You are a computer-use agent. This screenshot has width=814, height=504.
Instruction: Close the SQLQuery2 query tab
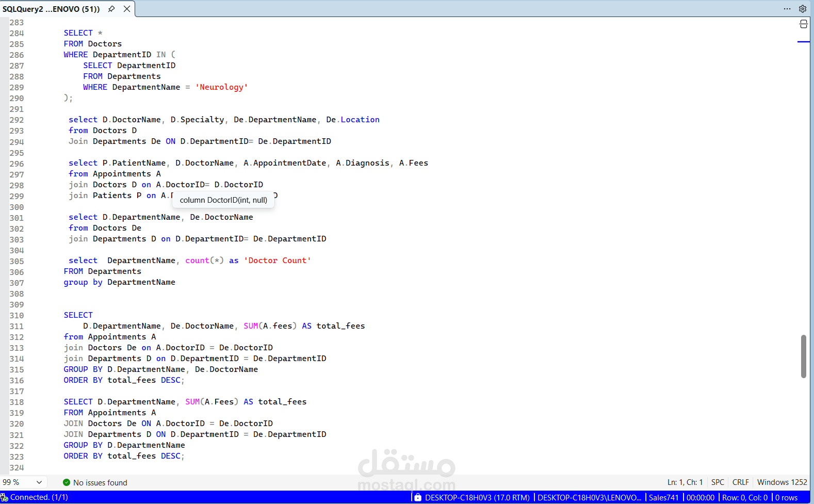pyautogui.click(x=127, y=9)
